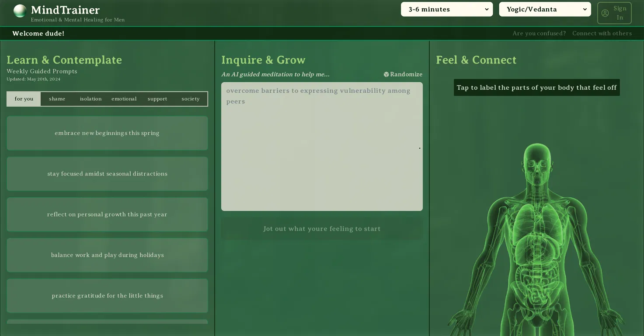Click the Randomize dice icon

pyautogui.click(x=386, y=74)
